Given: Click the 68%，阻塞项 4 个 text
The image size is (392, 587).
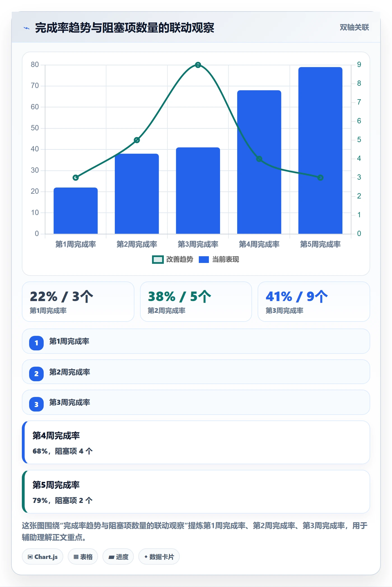Looking at the screenshot, I should pos(62,451).
